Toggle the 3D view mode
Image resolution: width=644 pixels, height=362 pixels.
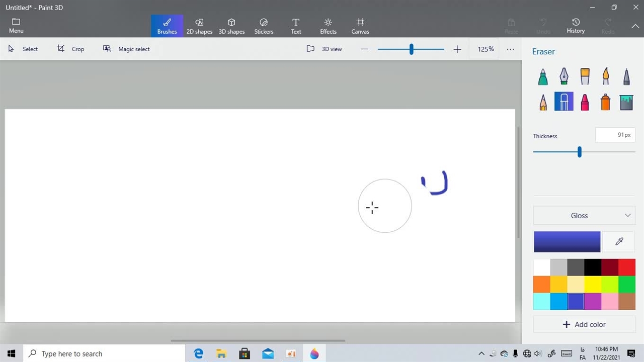click(x=325, y=49)
